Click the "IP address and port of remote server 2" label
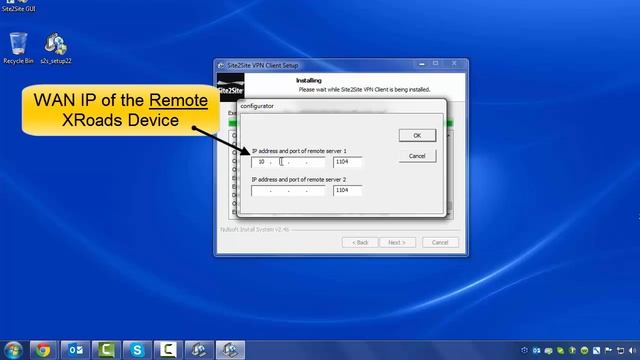640x360 pixels. point(299,180)
